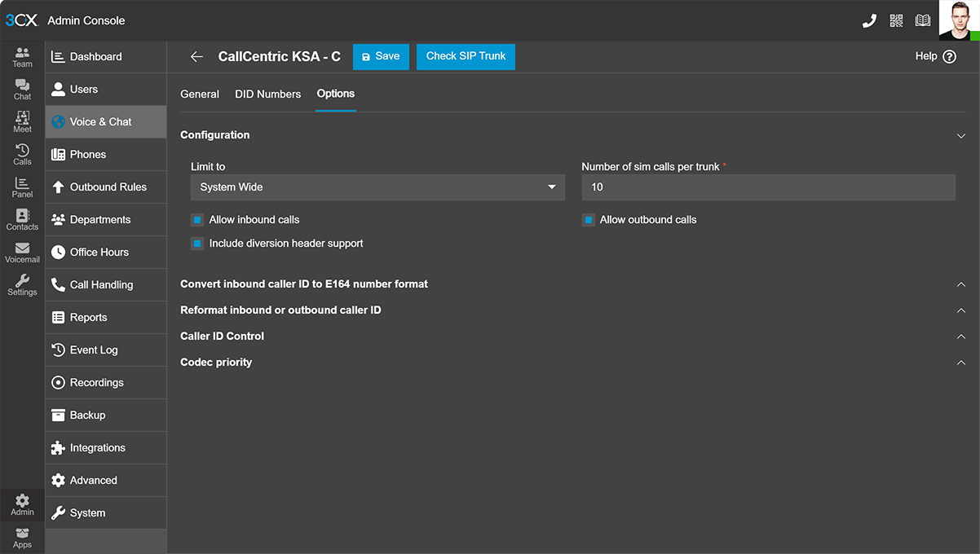Open Reports menu item
The height and width of the screenshot is (554, 980).
(106, 318)
